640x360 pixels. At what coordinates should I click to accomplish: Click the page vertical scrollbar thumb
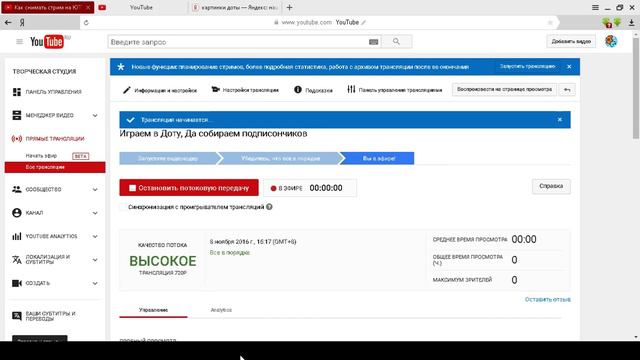(x=636, y=88)
